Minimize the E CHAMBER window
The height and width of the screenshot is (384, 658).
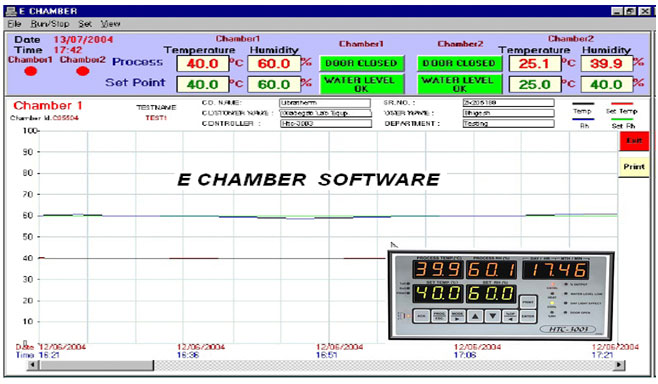pyautogui.click(x=617, y=11)
